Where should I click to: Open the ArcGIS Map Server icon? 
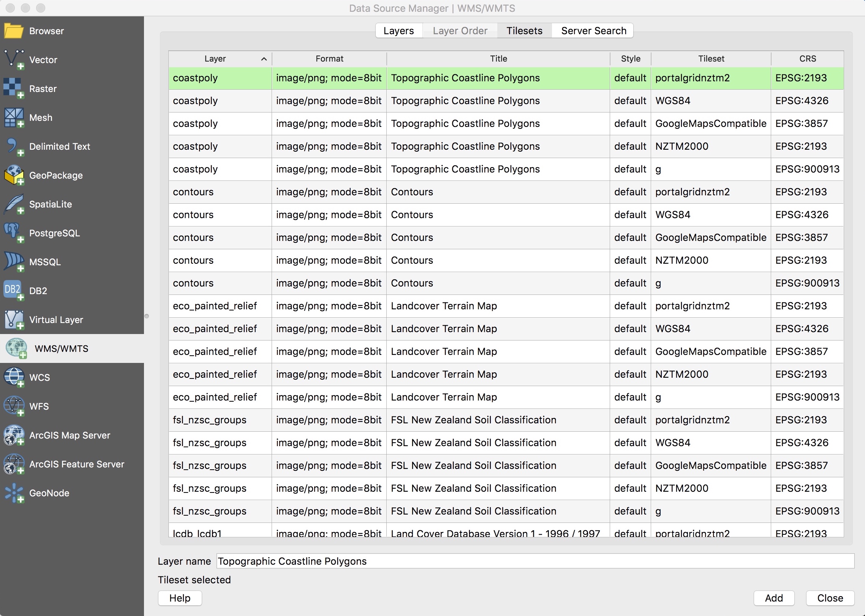(x=14, y=435)
